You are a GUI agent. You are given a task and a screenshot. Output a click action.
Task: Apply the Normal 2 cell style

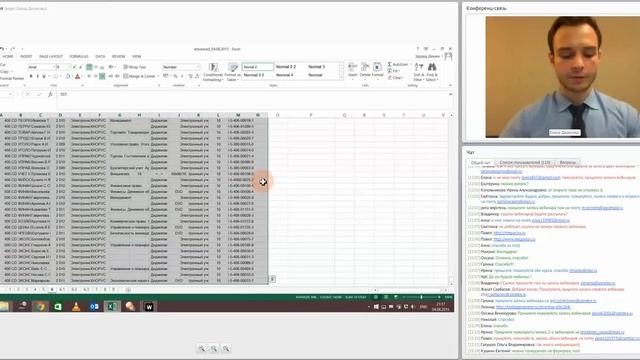point(258,67)
